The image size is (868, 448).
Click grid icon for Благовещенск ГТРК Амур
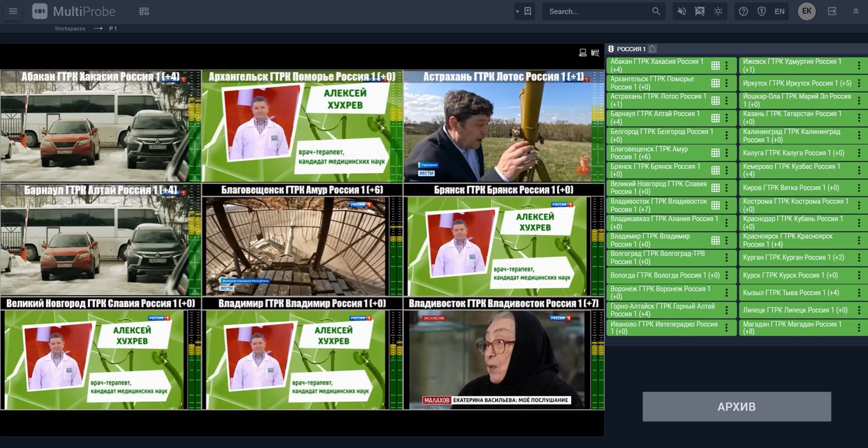click(x=715, y=153)
